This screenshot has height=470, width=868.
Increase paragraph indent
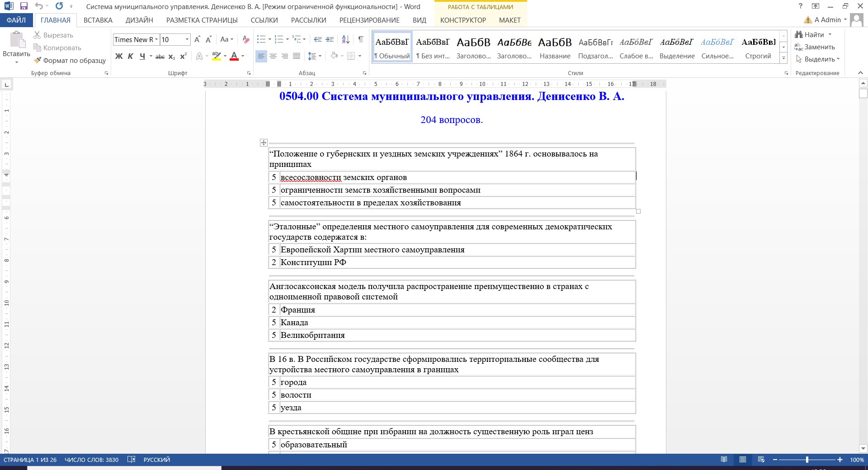pos(330,40)
